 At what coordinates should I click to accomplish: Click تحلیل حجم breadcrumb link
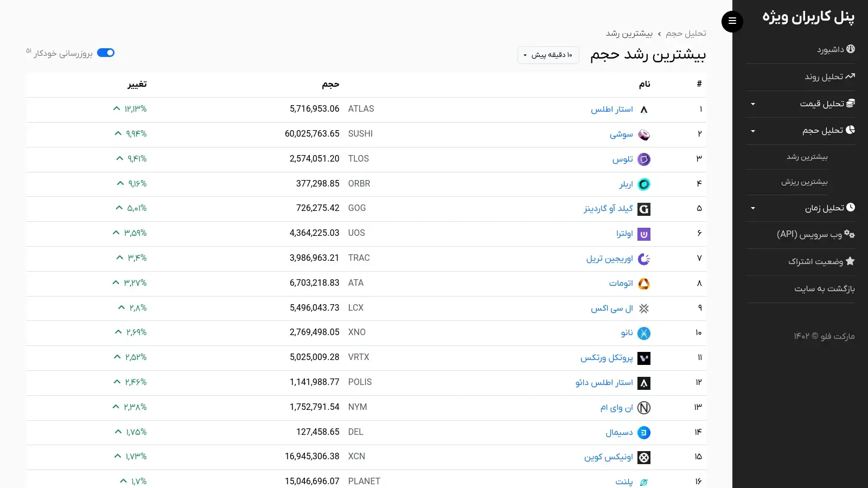pos(686,34)
